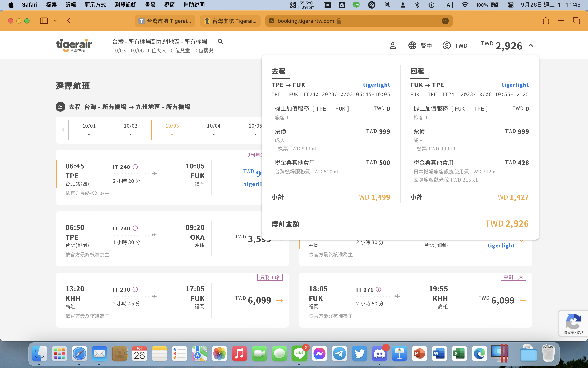Click the 去程 小計 TWD 1,499 amount
Image resolution: width=588 pixels, height=368 pixels.
pyautogui.click(x=372, y=197)
